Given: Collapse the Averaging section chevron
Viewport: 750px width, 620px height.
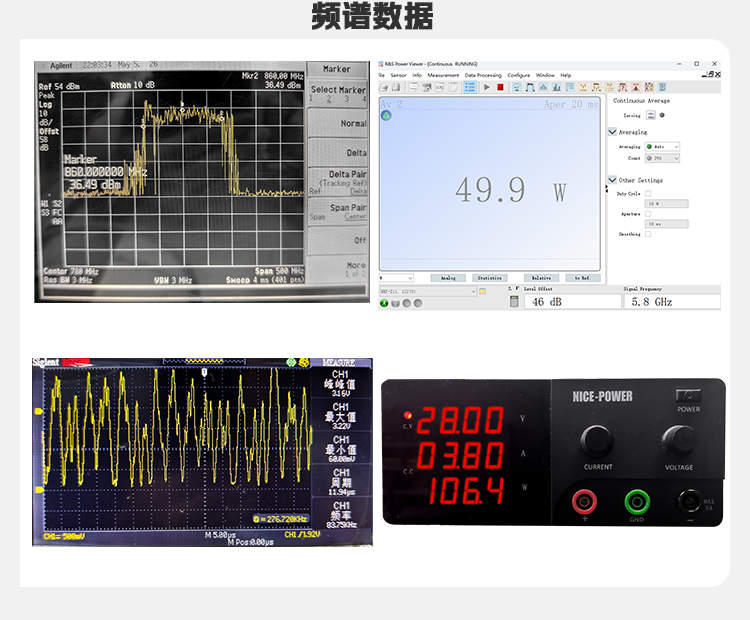Looking at the screenshot, I should (612, 131).
